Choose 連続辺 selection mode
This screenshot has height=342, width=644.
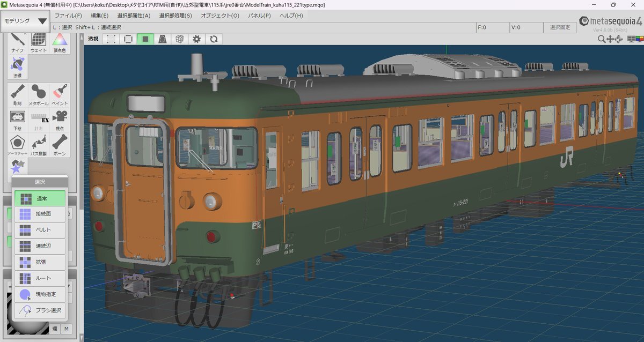[40, 246]
